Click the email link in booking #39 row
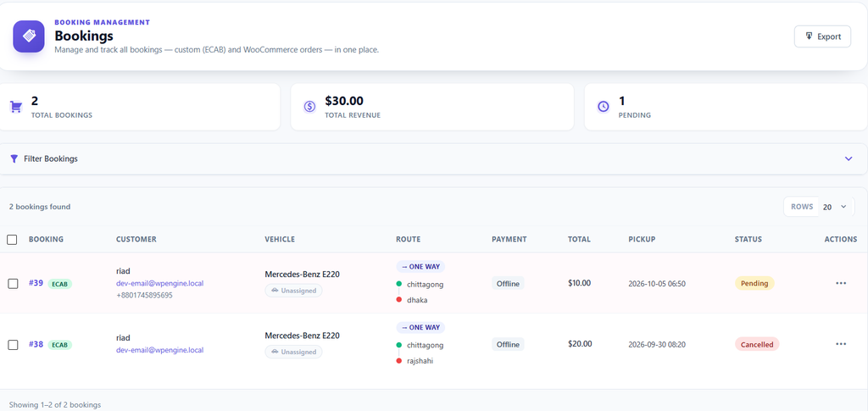The image size is (868, 411). point(160,283)
